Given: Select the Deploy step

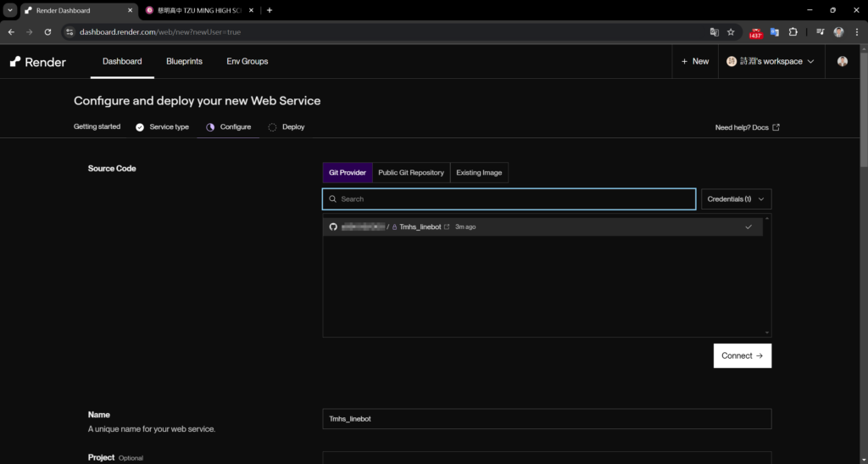Looking at the screenshot, I should [287, 126].
